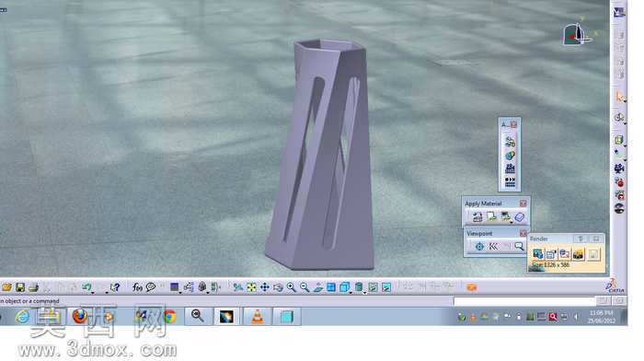Print with the Quick Print icon
Viewport: 644px width, 361px height.
(34, 287)
